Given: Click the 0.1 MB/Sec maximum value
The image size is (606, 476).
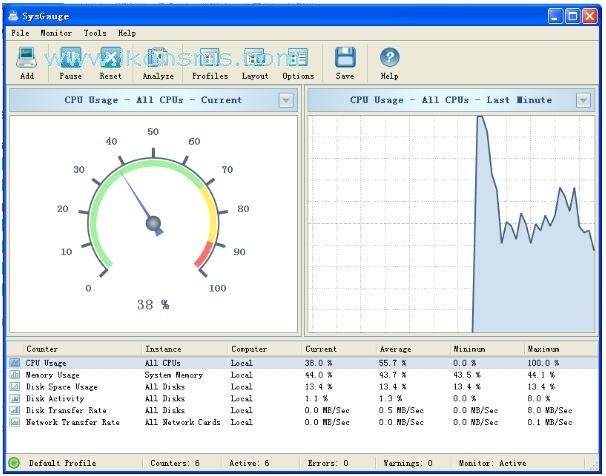Looking at the screenshot, I should [550, 422].
